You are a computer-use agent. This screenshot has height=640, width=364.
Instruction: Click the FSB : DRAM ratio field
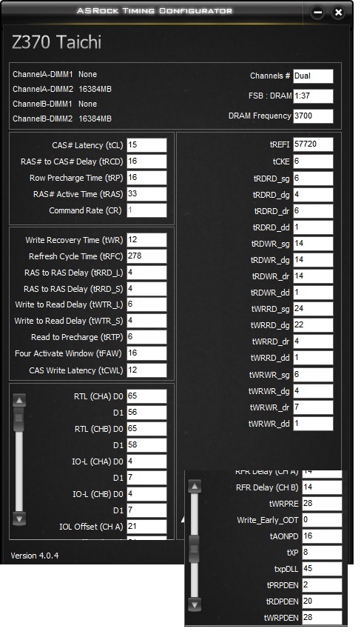(x=313, y=96)
